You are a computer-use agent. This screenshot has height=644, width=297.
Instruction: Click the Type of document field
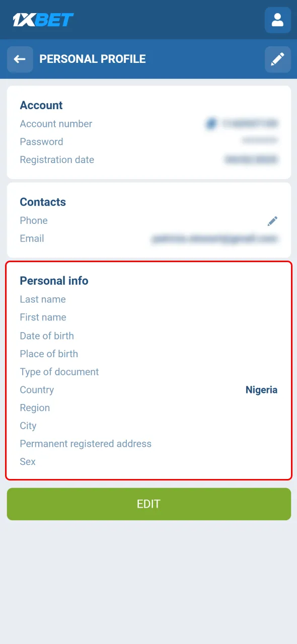click(59, 372)
